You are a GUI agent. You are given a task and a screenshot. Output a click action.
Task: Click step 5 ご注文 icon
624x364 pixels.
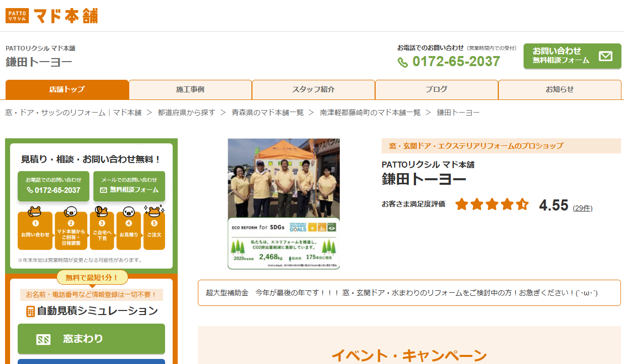click(x=154, y=228)
